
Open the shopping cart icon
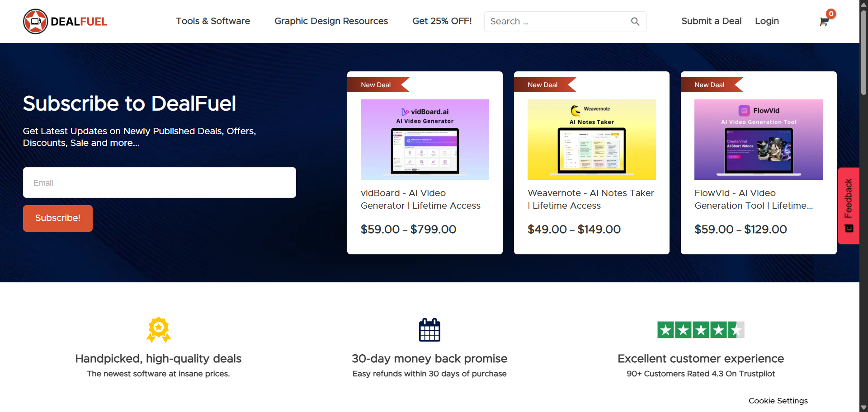(824, 22)
